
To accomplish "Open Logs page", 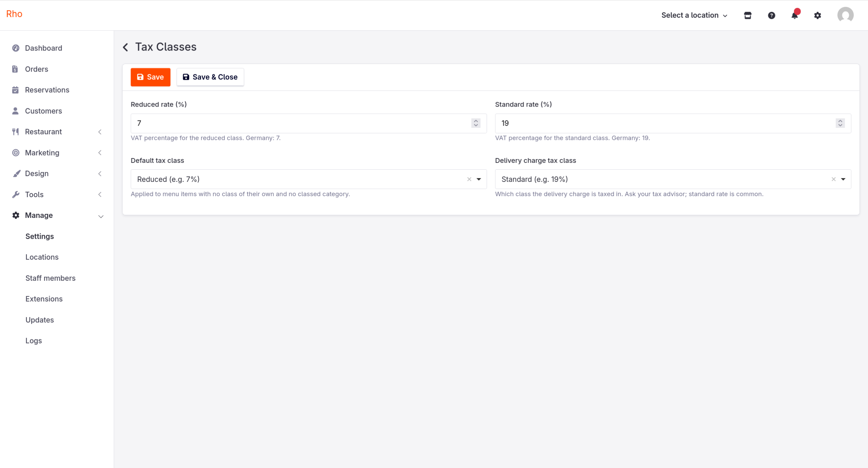I will click(x=34, y=340).
